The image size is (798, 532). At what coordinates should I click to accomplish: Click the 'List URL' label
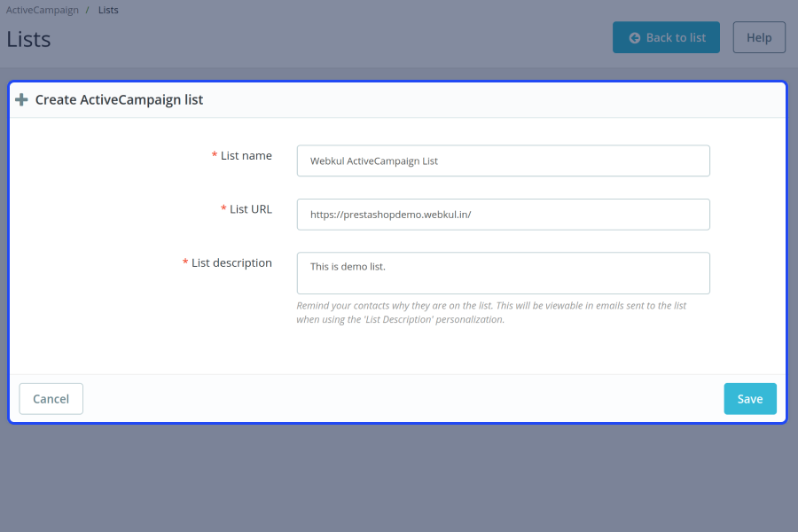click(x=251, y=209)
